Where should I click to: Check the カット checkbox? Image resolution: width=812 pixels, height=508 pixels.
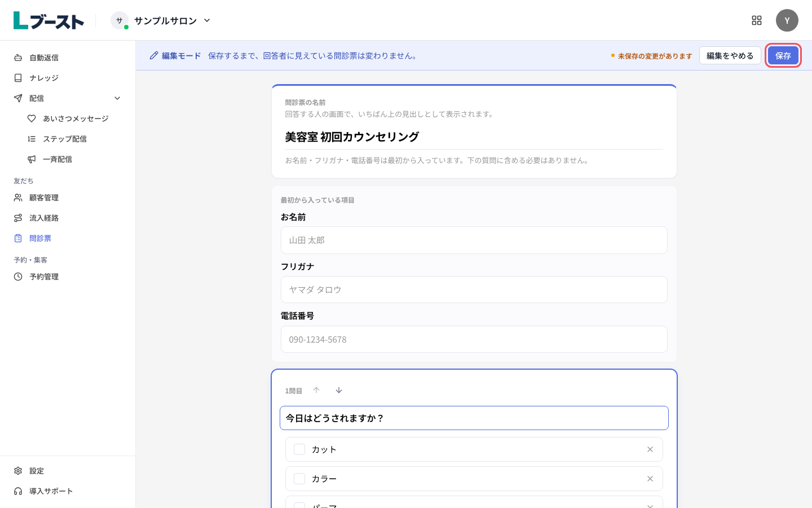(x=299, y=449)
